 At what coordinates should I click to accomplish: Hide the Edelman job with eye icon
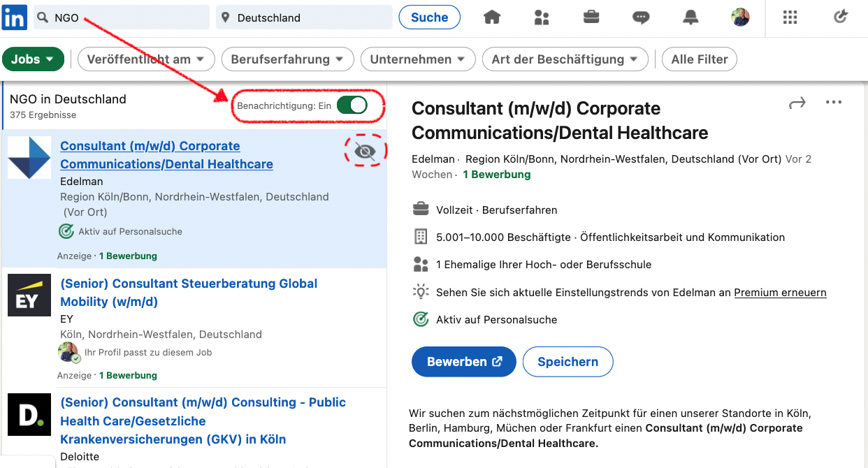pos(365,151)
